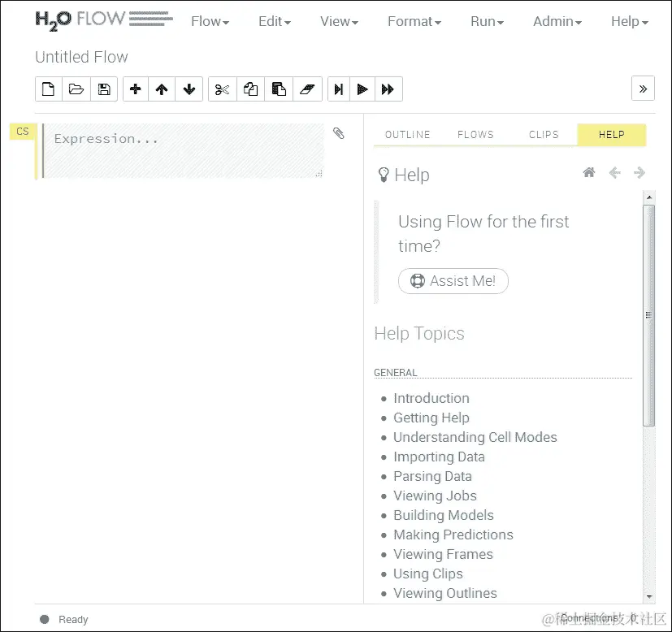Open Understanding Cell Modes topic
The height and width of the screenshot is (632, 672).
[475, 437]
